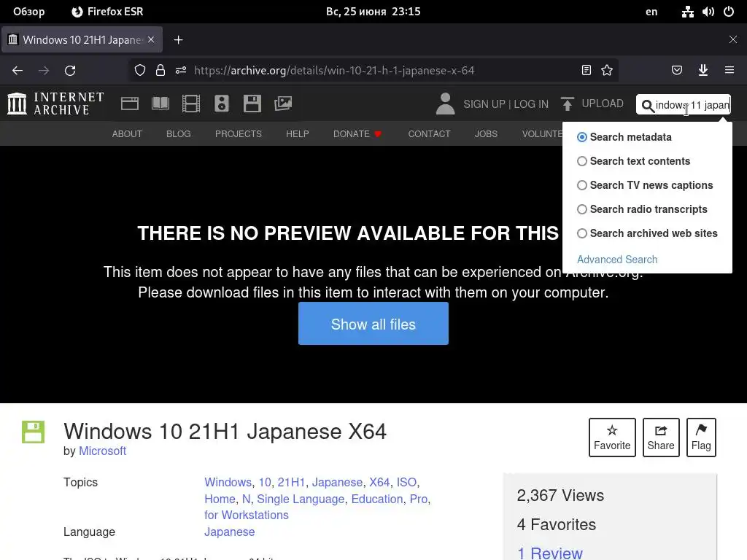The width and height of the screenshot is (747, 560).
Task: Click the UPLOAD link
Action: 603,104
